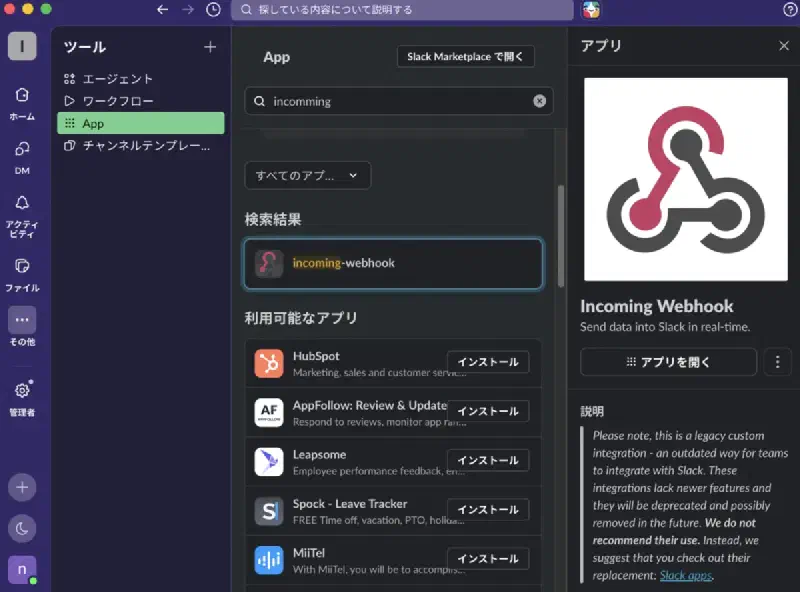
Task: Click the plus icon beside ツール
Action: click(x=210, y=47)
